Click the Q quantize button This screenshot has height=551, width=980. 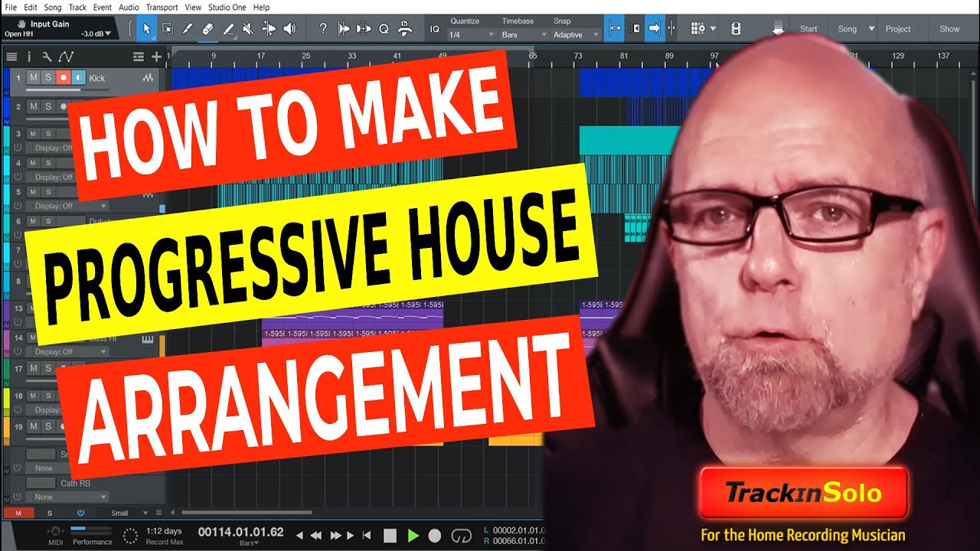click(384, 29)
